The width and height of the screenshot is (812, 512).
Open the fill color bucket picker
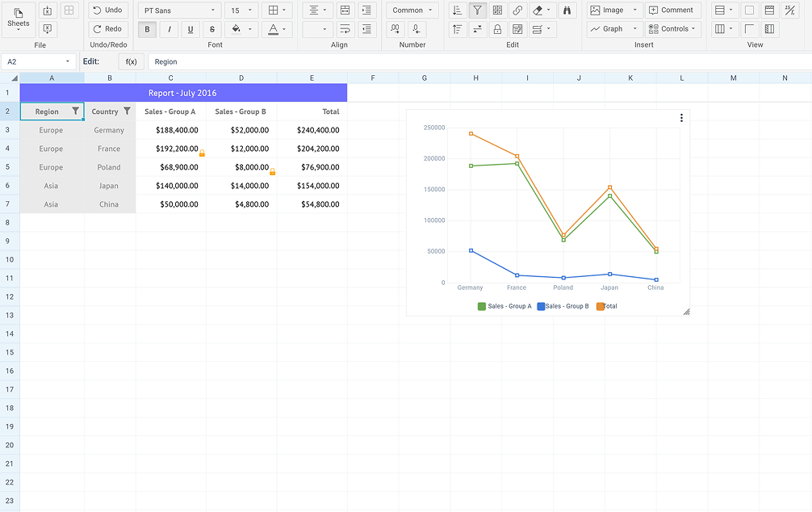[x=241, y=30]
